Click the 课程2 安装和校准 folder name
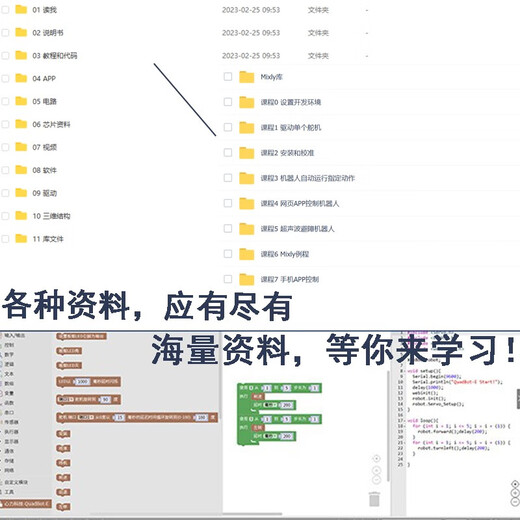Viewport: 520px width, 520px height. (287, 153)
